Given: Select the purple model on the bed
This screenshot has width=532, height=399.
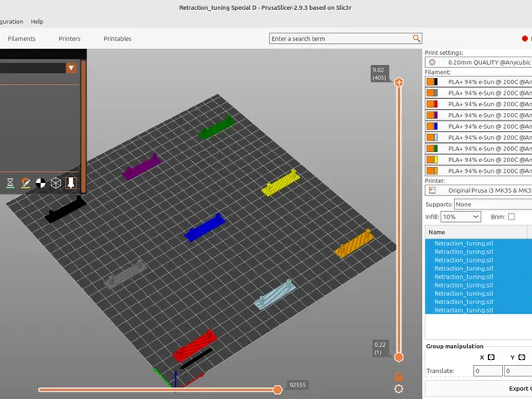Looking at the screenshot, I should click(x=142, y=166).
